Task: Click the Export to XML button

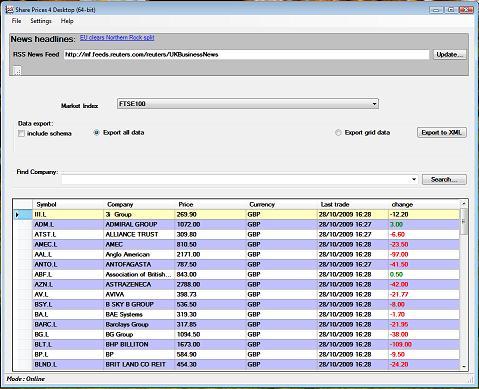Action: tap(442, 132)
